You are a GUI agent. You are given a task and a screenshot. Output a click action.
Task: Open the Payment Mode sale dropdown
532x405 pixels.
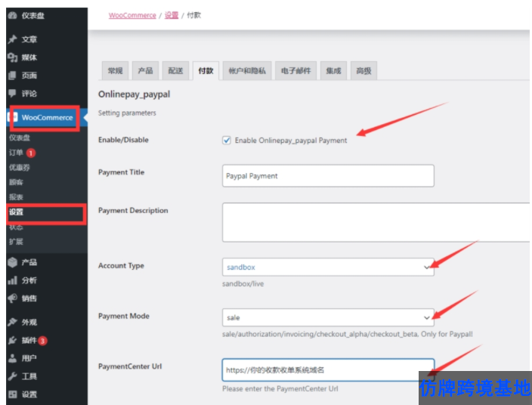point(328,317)
